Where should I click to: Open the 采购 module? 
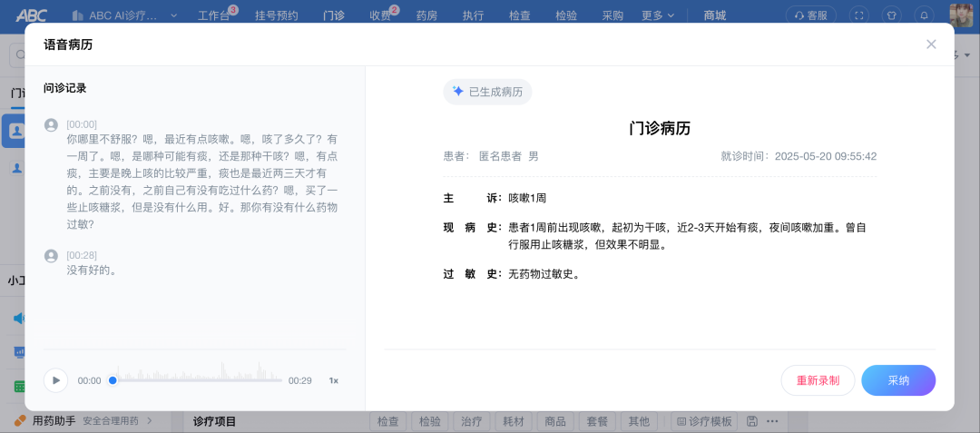[x=612, y=15]
